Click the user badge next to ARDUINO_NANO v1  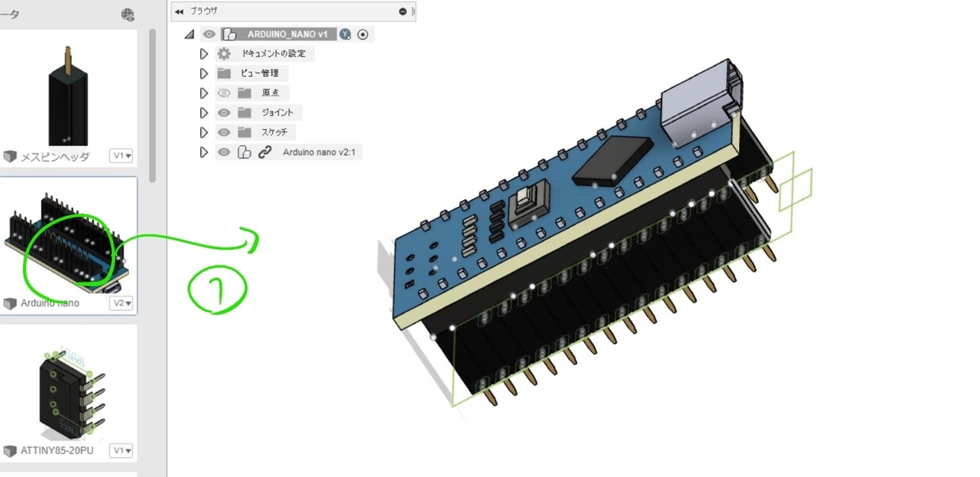click(x=345, y=34)
